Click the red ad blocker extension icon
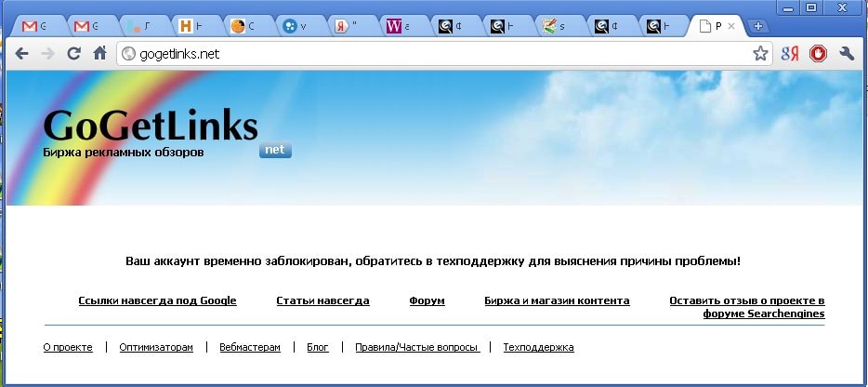 [x=818, y=54]
